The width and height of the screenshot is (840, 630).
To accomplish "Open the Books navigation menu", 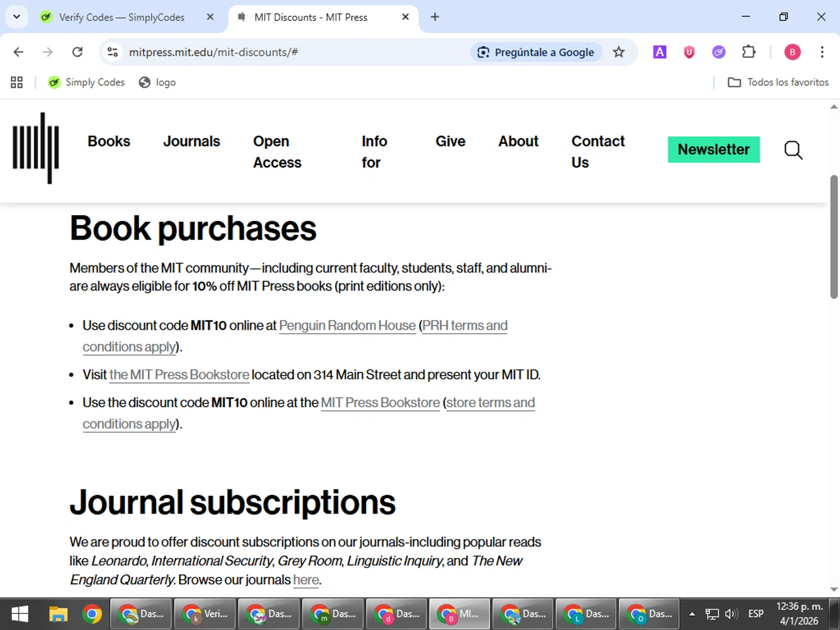I will point(109,141).
